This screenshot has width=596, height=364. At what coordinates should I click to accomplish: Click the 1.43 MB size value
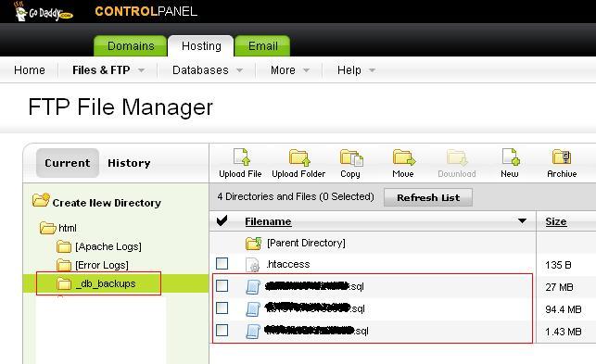click(564, 332)
